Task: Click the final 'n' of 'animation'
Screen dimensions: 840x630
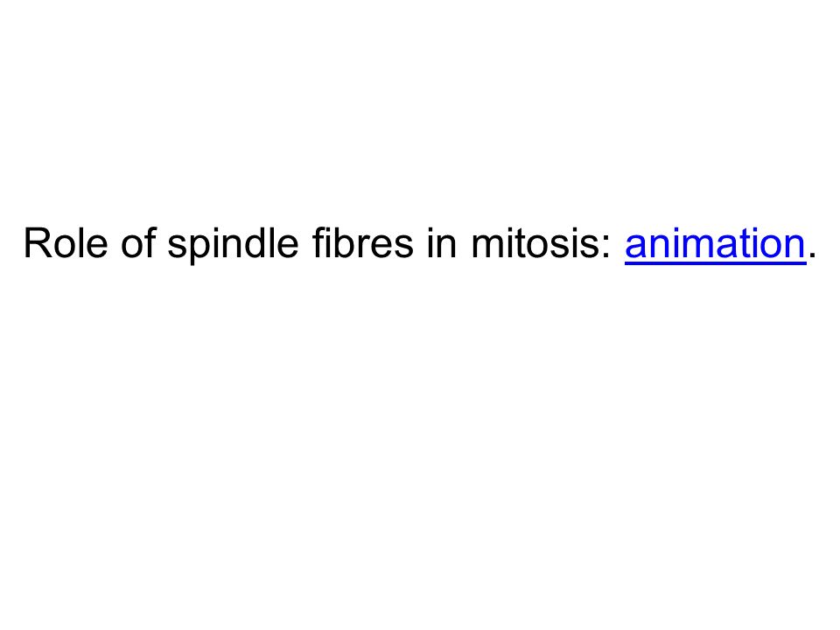Action: 795,248
